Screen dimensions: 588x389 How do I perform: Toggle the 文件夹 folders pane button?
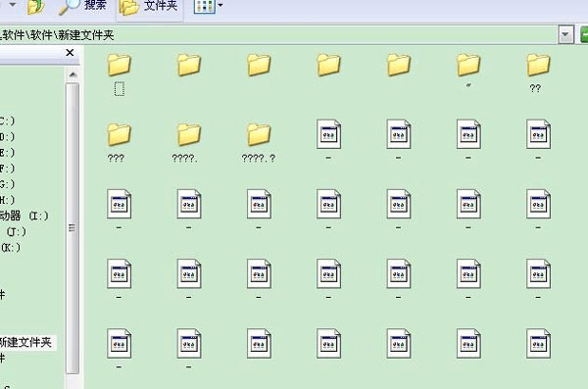coord(149,7)
